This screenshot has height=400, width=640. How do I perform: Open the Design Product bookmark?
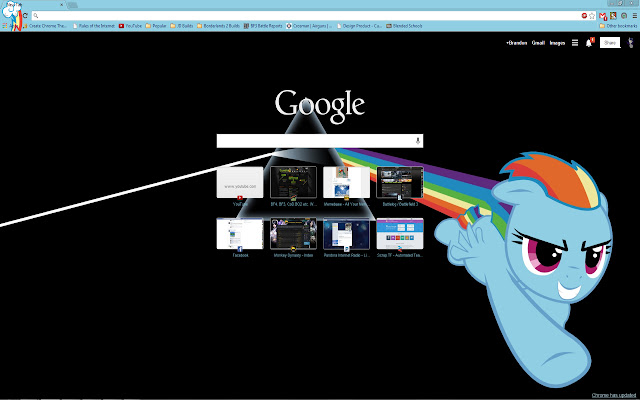[x=360, y=26]
